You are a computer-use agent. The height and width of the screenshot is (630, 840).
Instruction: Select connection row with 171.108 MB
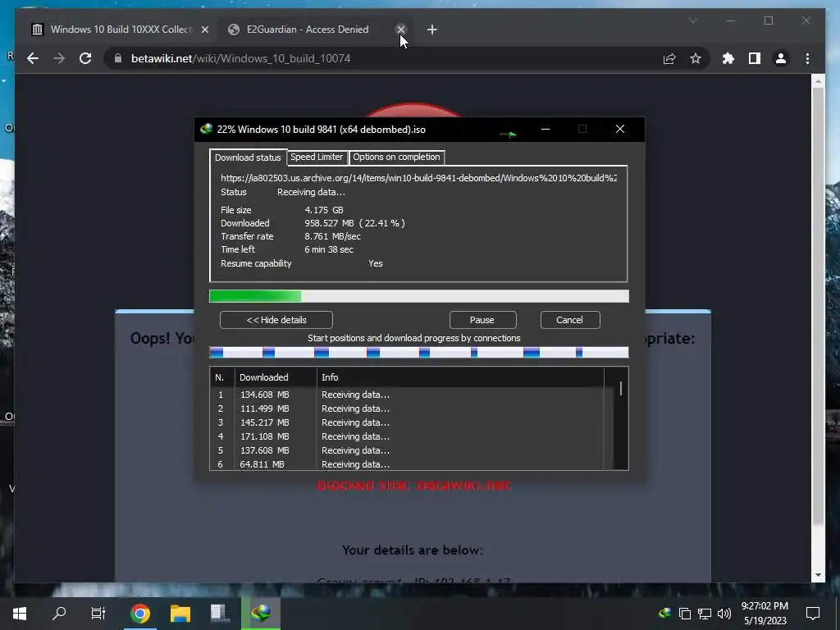tap(407, 436)
